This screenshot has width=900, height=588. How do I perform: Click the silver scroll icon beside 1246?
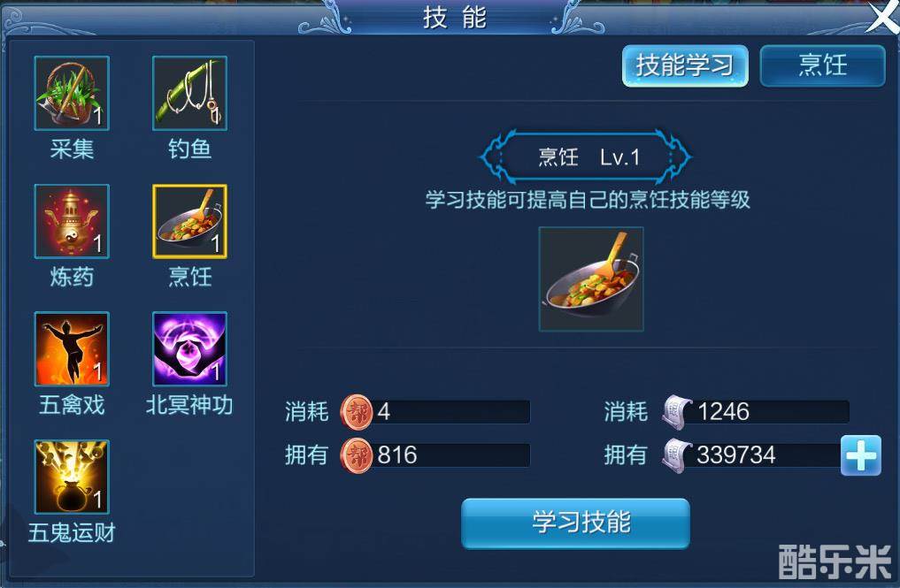tap(677, 412)
